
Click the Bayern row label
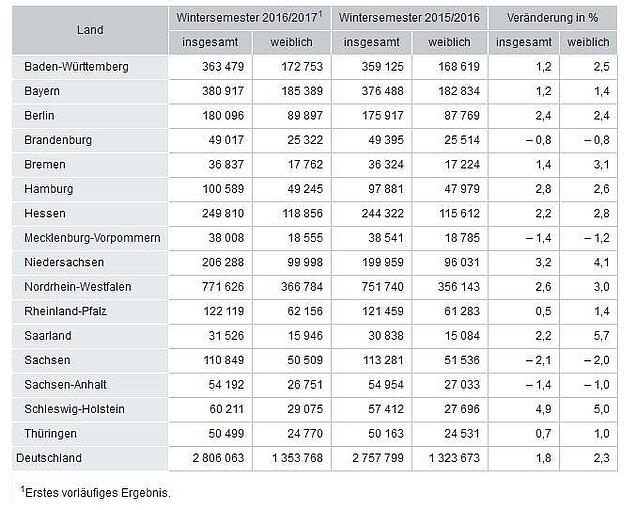click(x=42, y=91)
